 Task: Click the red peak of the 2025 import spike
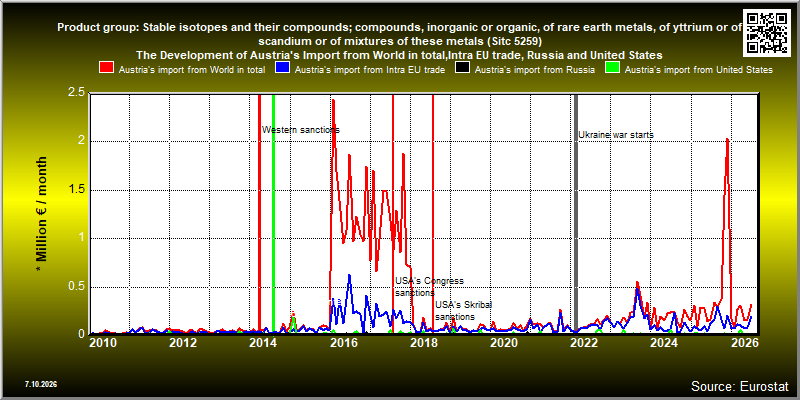(727, 139)
